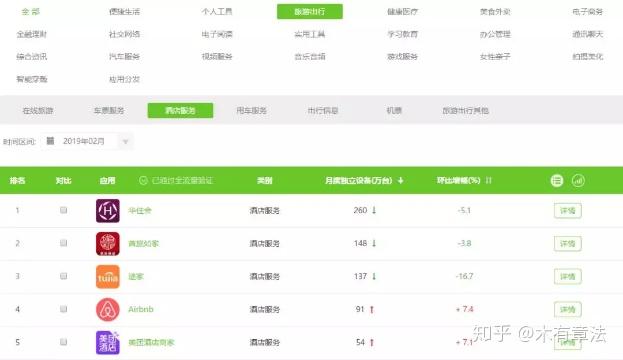
Task: Open the purple 美团酒店 app icon
Action: [108, 343]
